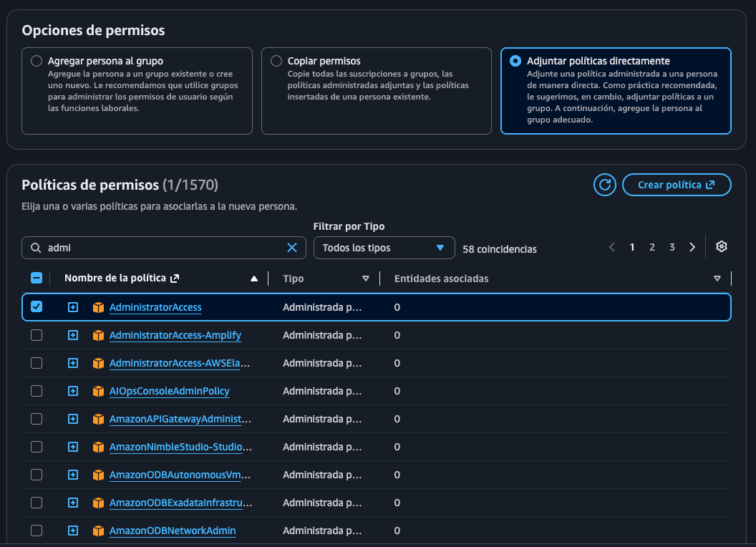The image size is (756, 547).
Task: Check the AmazonODBNetworkAdmin checkbox
Action: pos(37,530)
